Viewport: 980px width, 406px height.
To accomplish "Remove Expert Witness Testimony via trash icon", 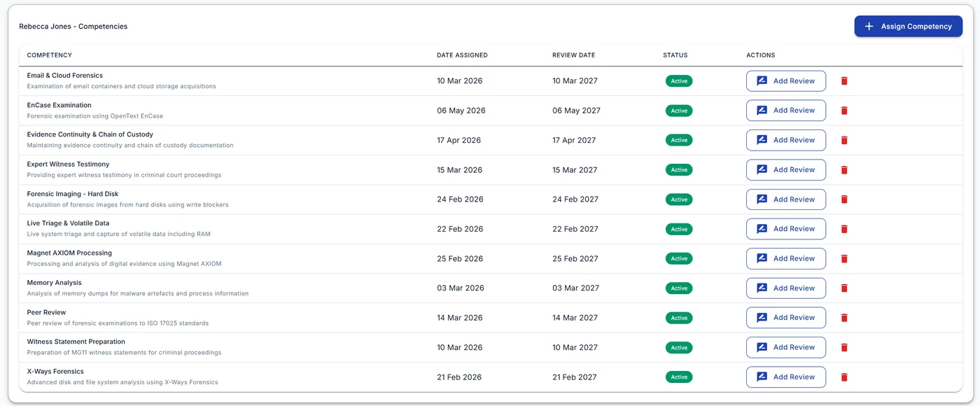I will pyautogui.click(x=843, y=170).
